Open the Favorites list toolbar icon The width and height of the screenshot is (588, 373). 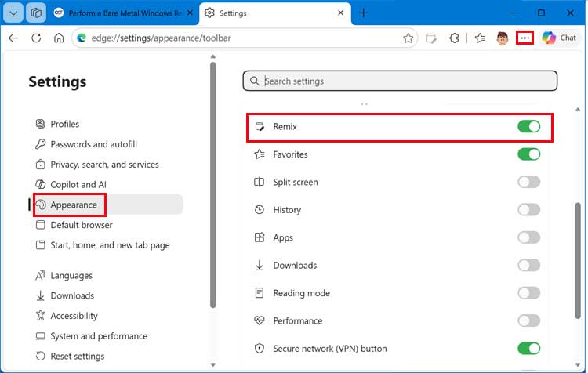(x=480, y=38)
